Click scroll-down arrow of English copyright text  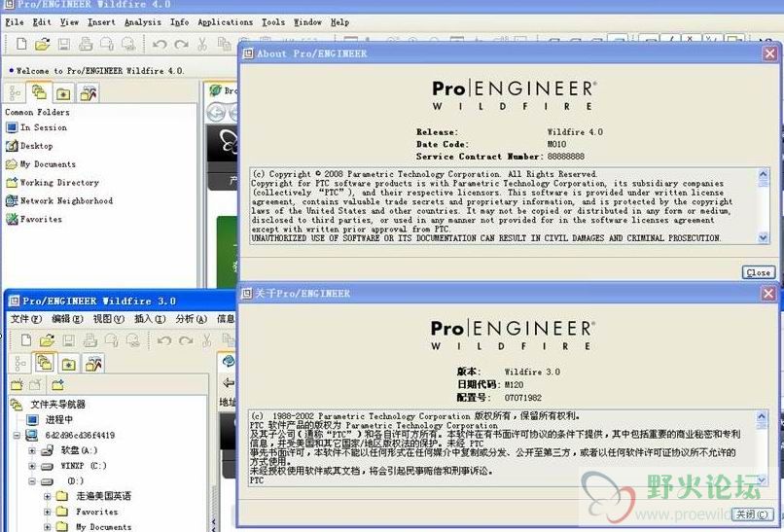tap(763, 238)
